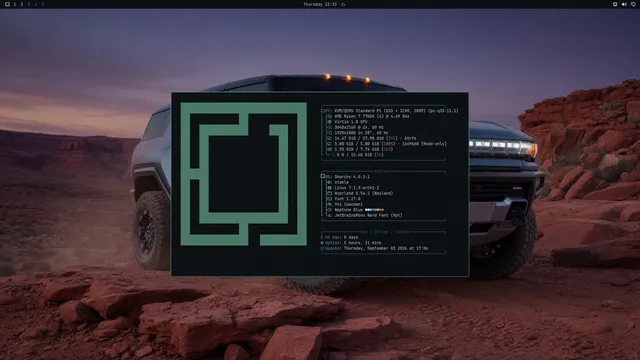Click the Neptune Blue color palette dots
Image resolution: width=640 pixels, height=360 pixels.
[374, 210]
